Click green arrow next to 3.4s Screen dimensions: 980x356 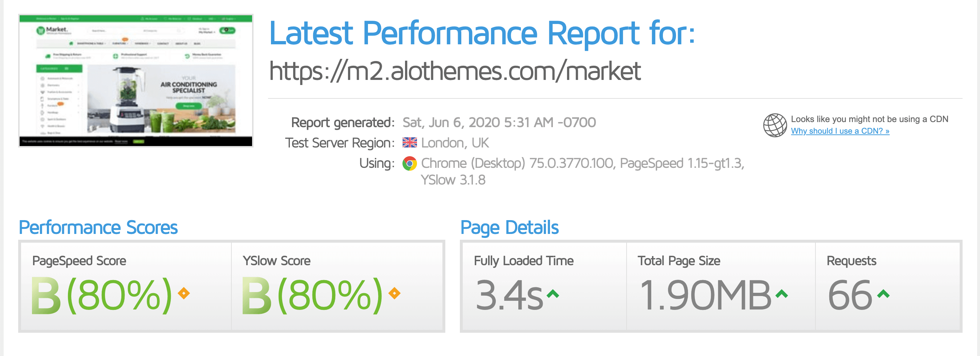coord(553,294)
